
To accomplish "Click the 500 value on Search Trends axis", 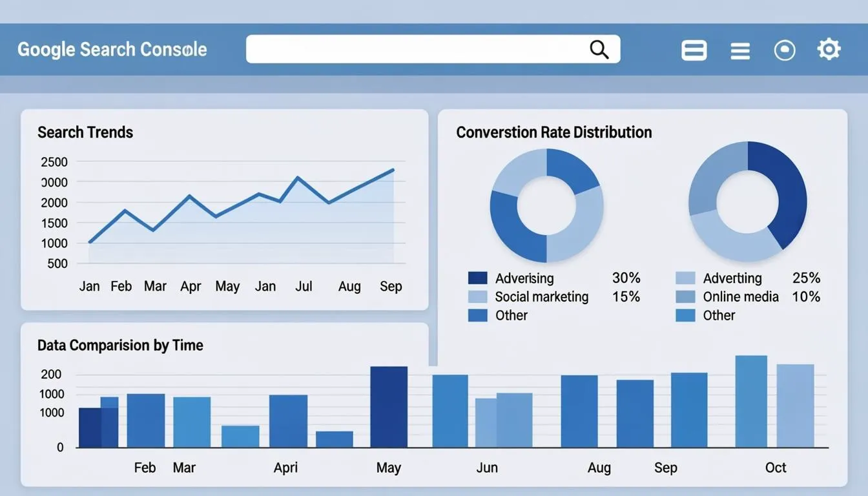I will point(57,263).
